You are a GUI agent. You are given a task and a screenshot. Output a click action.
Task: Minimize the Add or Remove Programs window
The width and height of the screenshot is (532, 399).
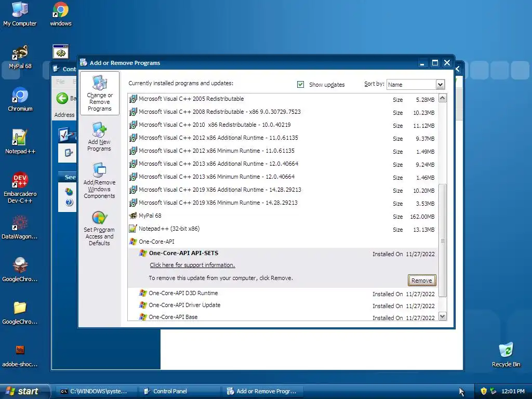(x=422, y=63)
